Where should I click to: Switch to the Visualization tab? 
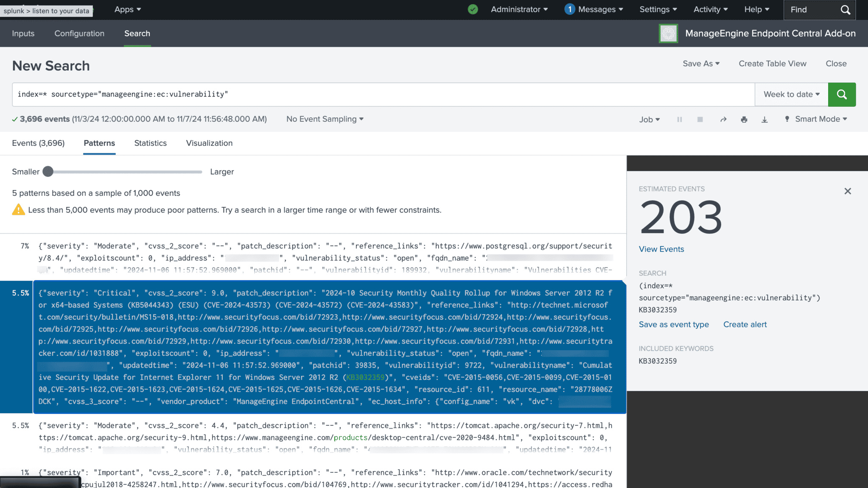click(x=209, y=143)
